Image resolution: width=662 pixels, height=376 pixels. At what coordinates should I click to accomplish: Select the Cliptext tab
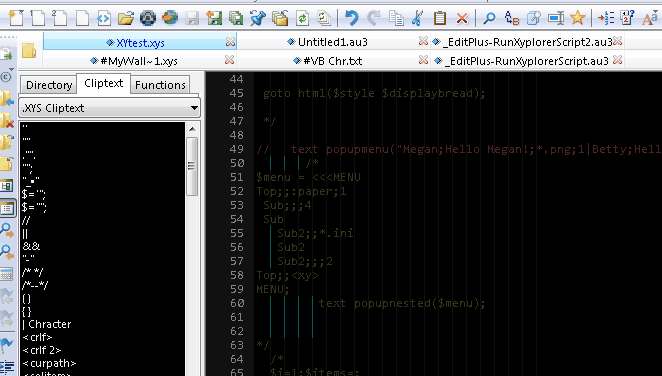coord(103,83)
